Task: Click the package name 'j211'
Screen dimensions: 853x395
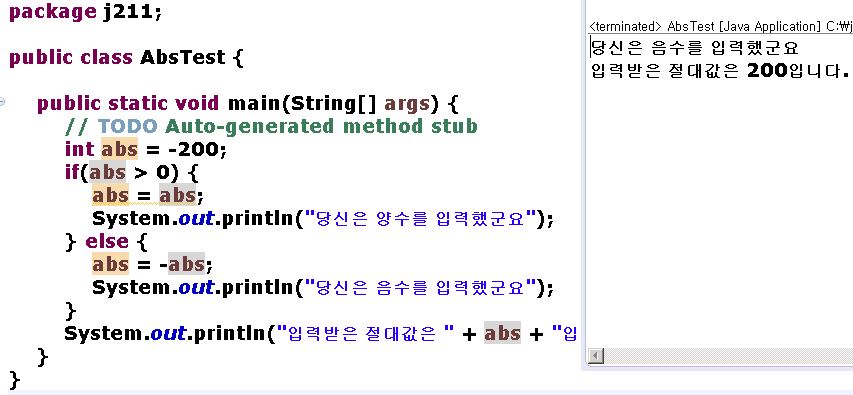Action: [x=129, y=11]
